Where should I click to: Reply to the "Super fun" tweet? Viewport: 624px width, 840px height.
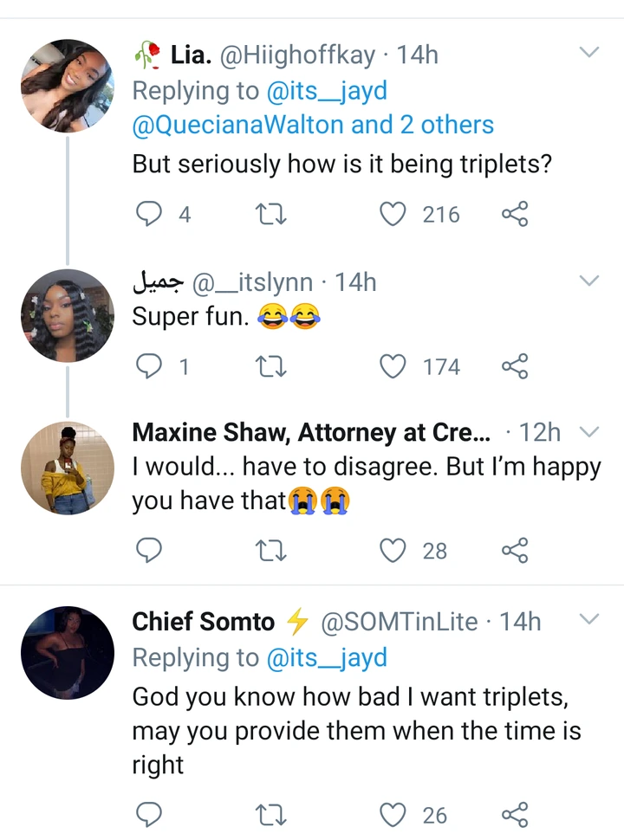(x=151, y=367)
